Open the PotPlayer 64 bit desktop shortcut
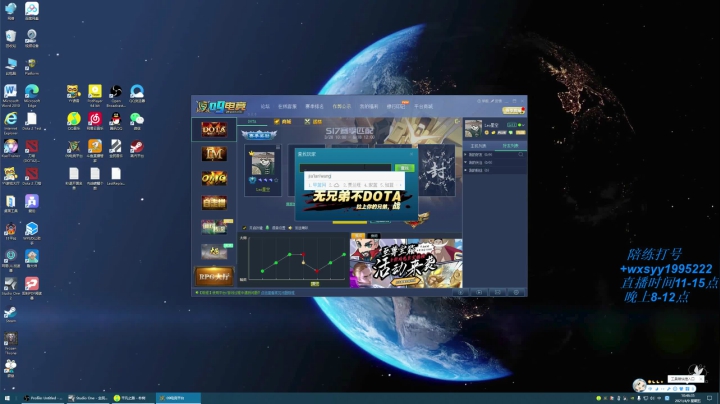 pyautogui.click(x=95, y=95)
